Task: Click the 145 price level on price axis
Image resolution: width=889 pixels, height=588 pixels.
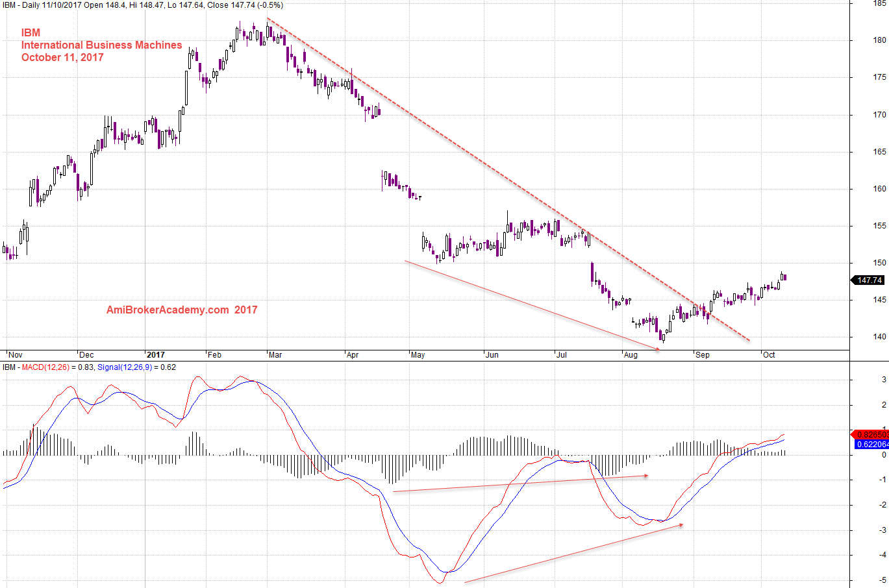Action: point(879,300)
